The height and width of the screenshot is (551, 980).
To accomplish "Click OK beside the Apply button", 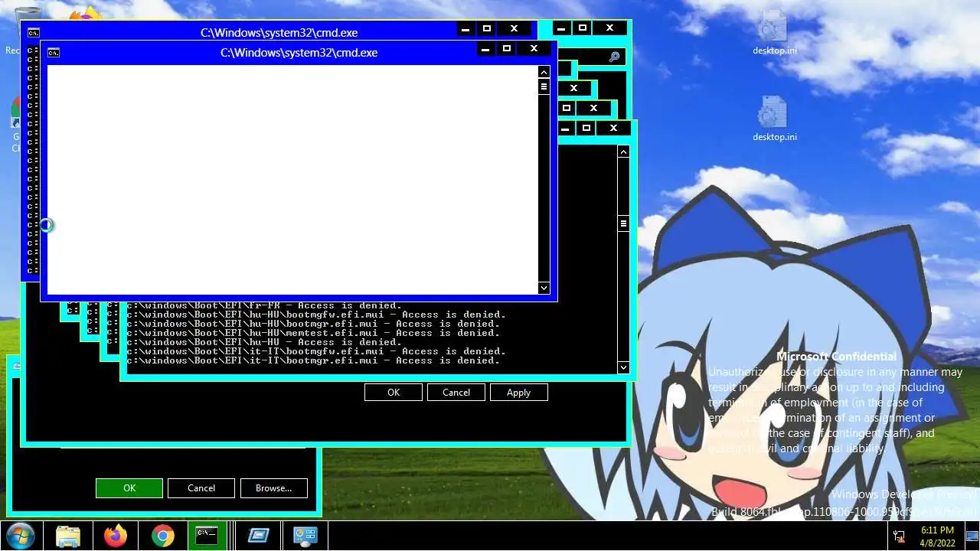I will pyautogui.click(x=394, y=392).
